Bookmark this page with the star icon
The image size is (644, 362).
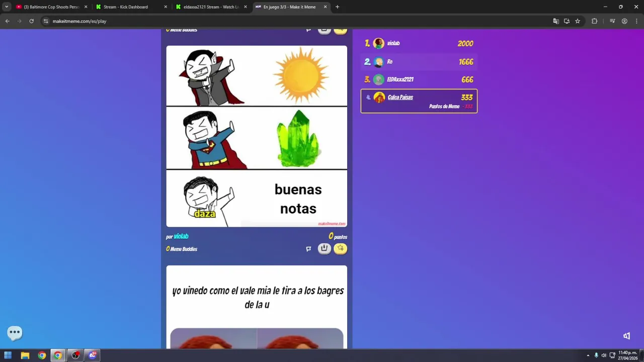pos(578,21)
